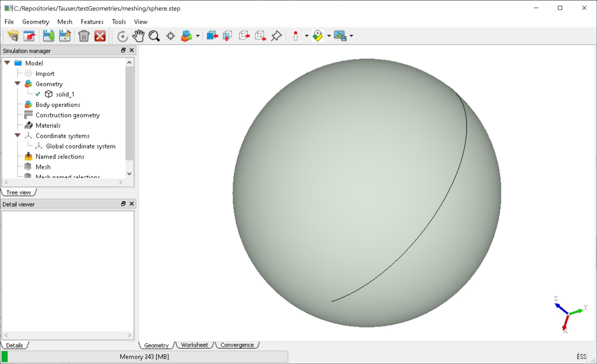
Task: Select Body operations tree item
Action: (x=58, y=105)
